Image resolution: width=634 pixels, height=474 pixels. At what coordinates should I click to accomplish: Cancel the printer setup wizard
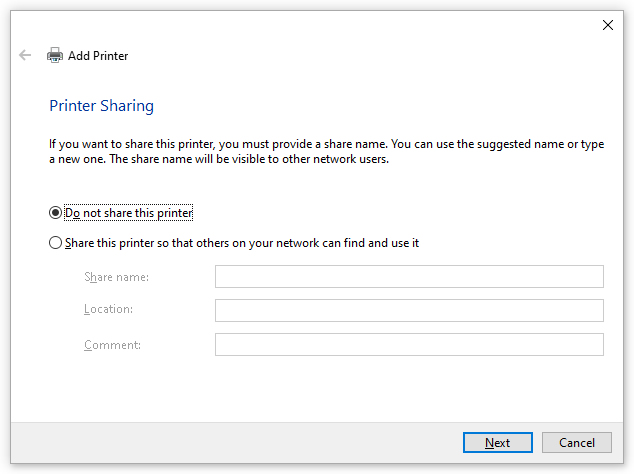point(577,442)
